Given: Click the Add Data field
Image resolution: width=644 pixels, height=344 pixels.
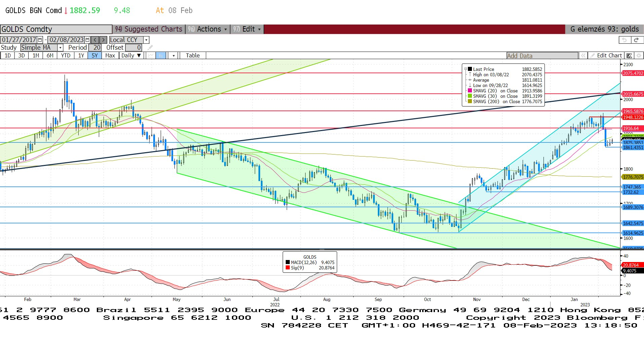Looking at the screenshot, I should 542,55.
